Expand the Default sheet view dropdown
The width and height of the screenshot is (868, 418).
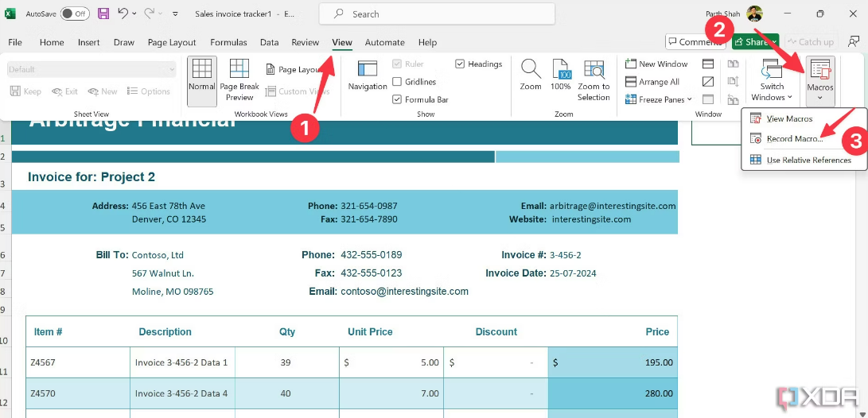(172, 70)
